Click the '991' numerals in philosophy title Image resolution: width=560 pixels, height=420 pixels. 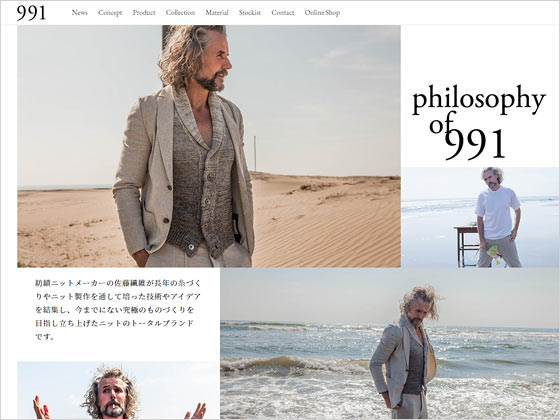475,144
